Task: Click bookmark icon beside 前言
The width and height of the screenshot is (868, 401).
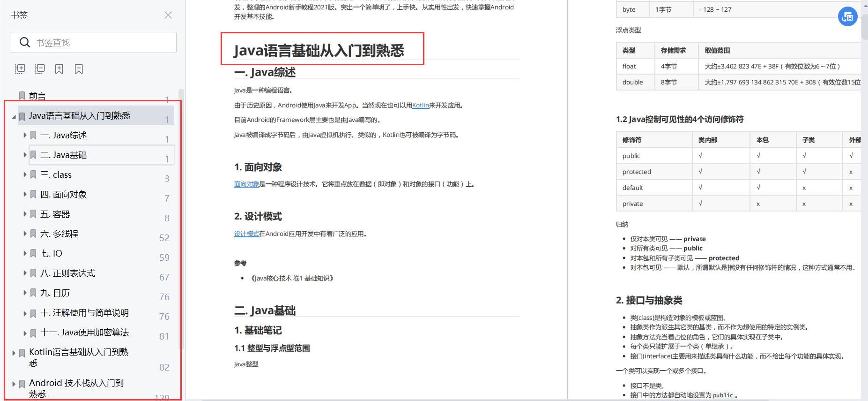Action: [x=22, y=96]
